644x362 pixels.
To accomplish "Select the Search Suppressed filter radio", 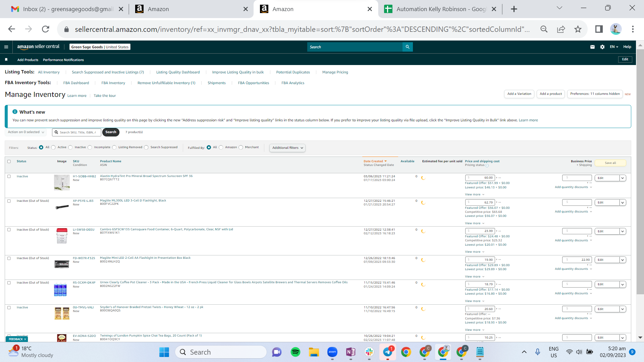I will [x=146, y=147].
